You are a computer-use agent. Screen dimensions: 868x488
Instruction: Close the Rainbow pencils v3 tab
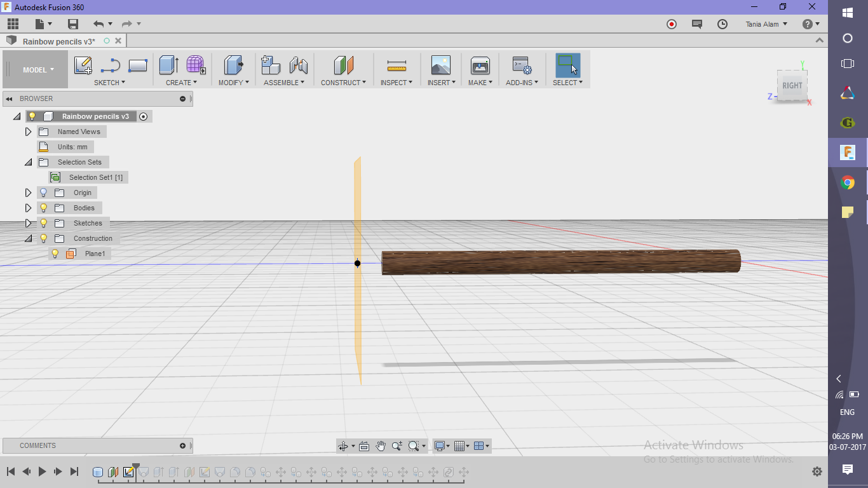point(118,41)
